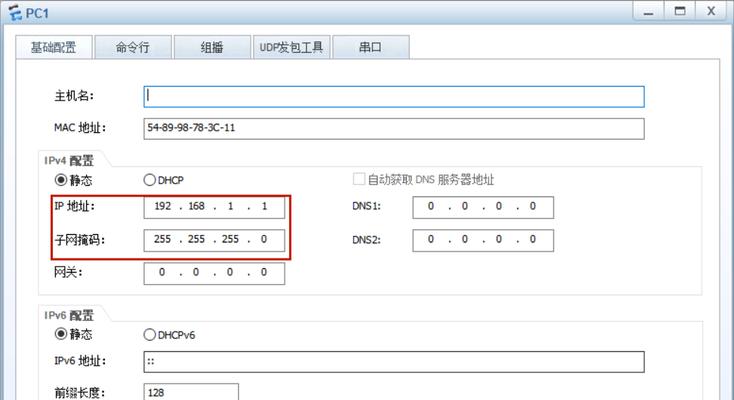Screen dimensions: 734x400
Task: Click the 网关 address field
Action: coord(214,273)
